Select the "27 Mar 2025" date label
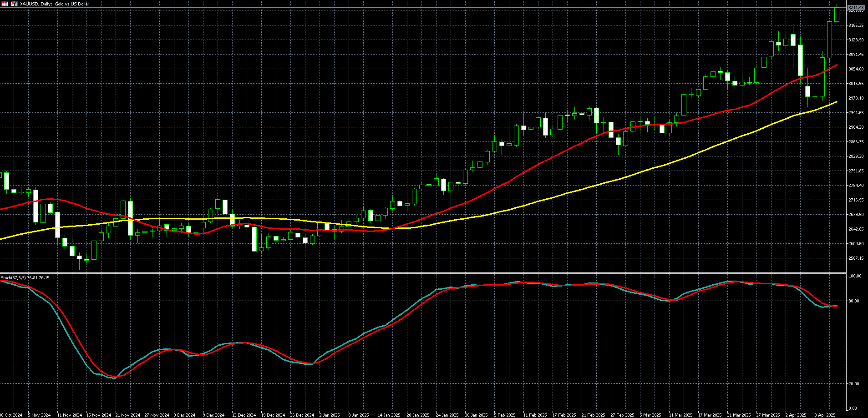The image size is (868, 418). pos(768,415)
